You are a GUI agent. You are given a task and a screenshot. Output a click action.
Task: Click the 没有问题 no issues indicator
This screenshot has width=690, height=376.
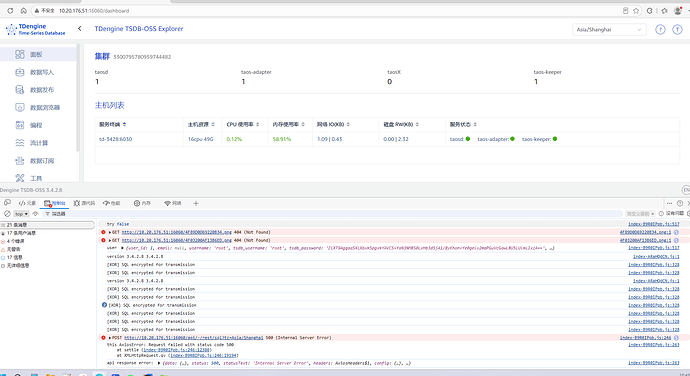click(x=671, y=214)
